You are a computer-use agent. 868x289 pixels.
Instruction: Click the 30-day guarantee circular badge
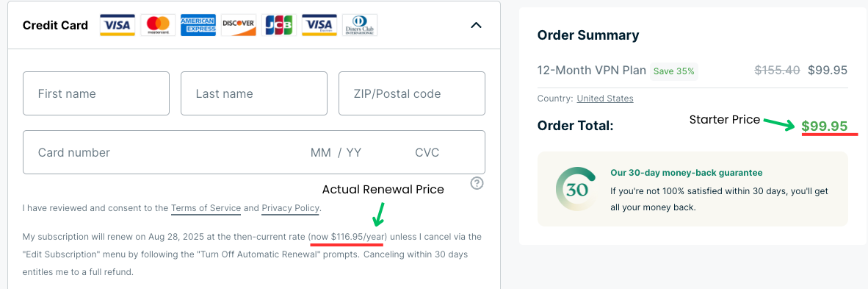click(576, 190)
